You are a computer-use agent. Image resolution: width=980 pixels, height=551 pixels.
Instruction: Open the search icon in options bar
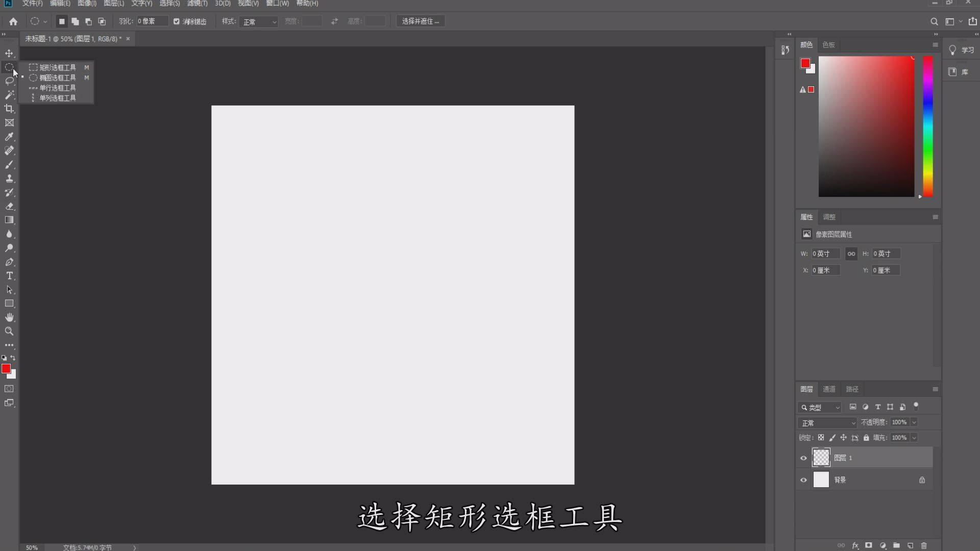pyautogui.click(x=934, y=21)
